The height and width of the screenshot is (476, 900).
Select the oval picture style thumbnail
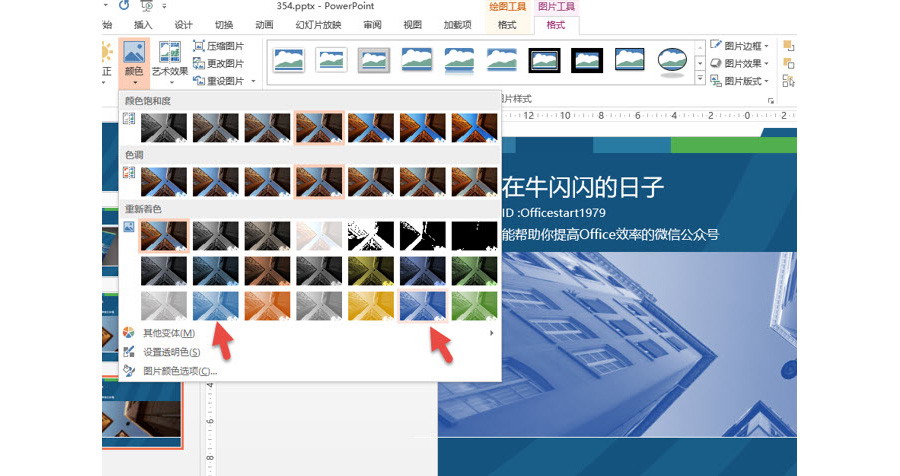click(673, 60)
